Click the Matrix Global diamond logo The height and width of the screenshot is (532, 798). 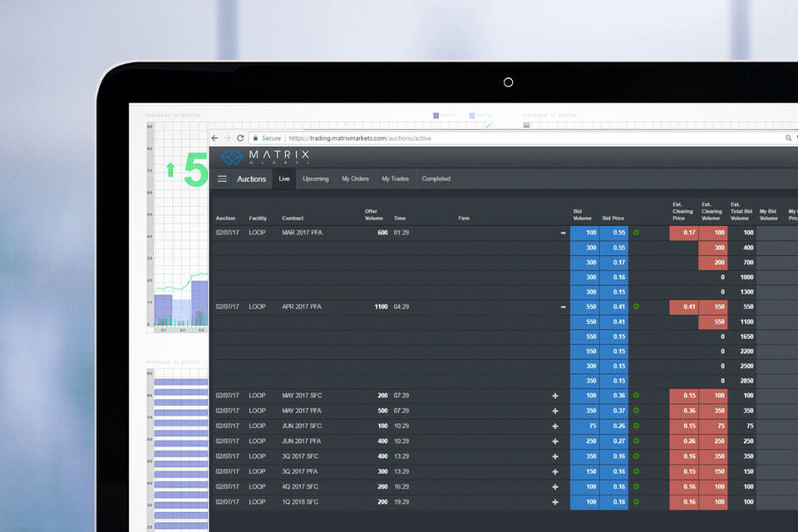pyautogui.click(x=230, y=156)
